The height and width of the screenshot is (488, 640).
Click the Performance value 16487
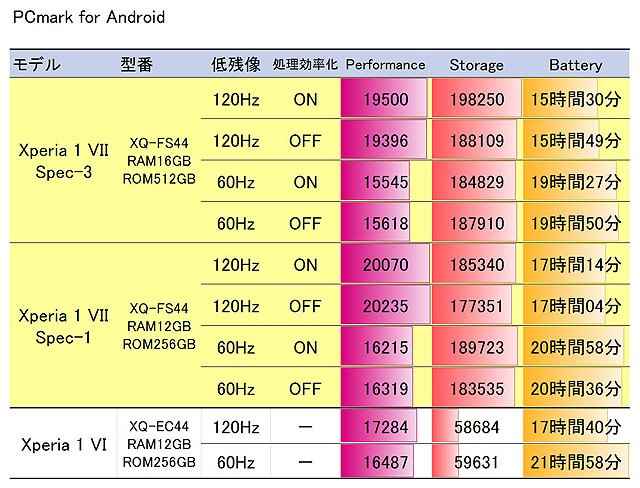coord(386,463)
